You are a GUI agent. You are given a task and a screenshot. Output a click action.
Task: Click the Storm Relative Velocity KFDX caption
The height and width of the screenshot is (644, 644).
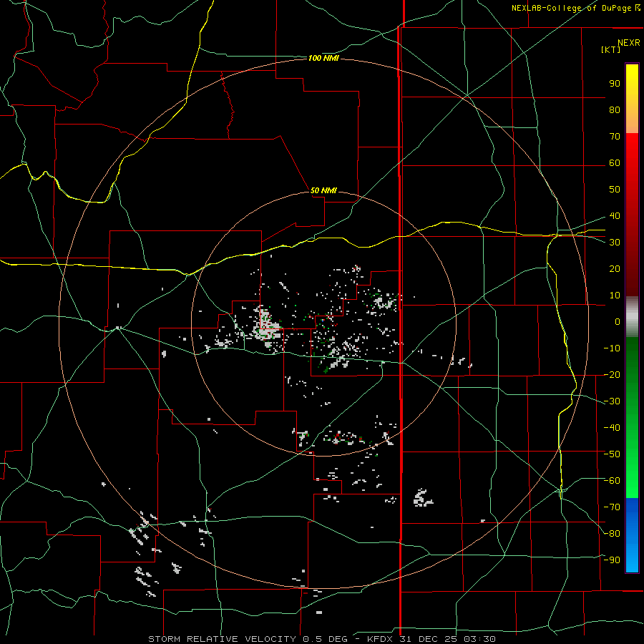click(322, 639)
